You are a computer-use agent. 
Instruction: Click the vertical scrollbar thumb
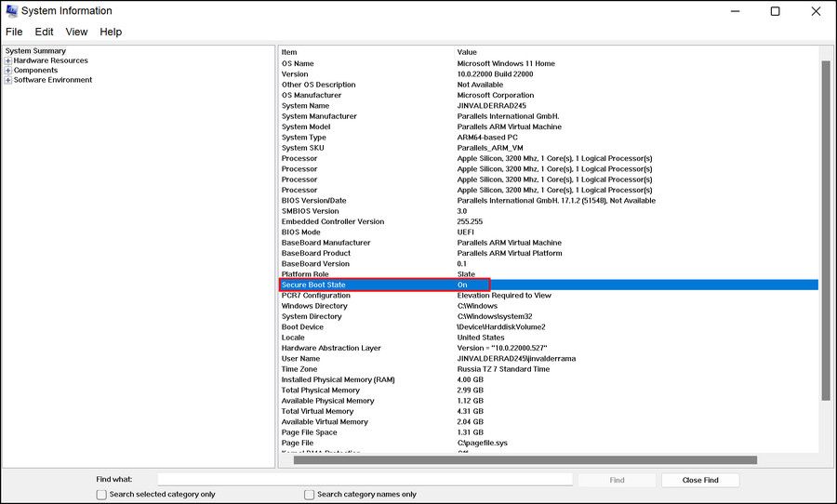826,231
